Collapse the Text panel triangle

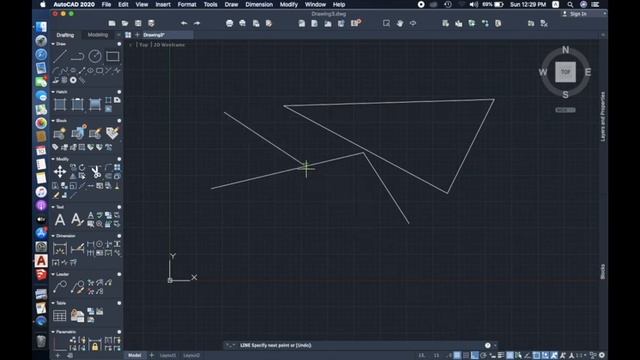pos(53,207)
